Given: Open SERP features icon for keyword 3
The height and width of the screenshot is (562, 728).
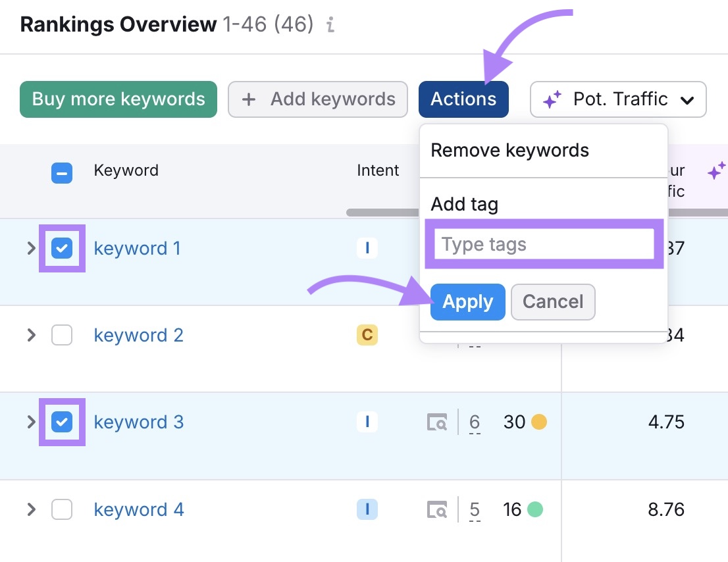Looking at the screenshot, I should (x=436, y=422).
